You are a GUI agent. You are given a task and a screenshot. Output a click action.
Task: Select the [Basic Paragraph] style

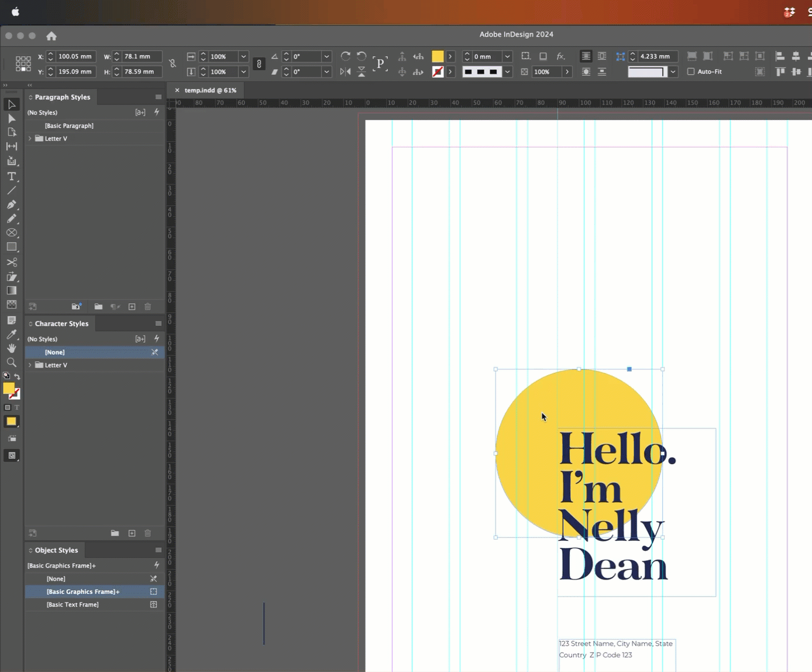pos(69,126)
